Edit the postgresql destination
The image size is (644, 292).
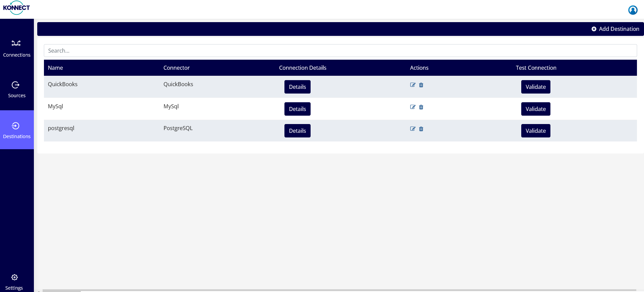[413, 129]
